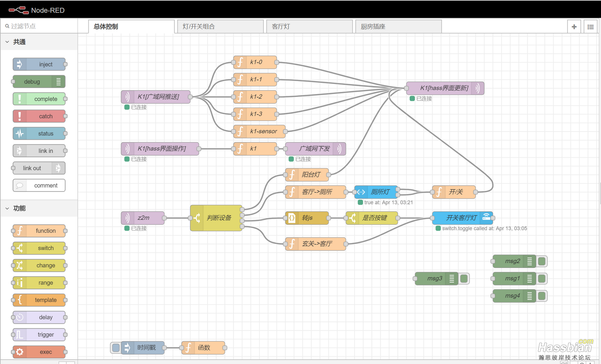Open the flow tab list menu
601x364 pixels.
[x=591, y=27]
